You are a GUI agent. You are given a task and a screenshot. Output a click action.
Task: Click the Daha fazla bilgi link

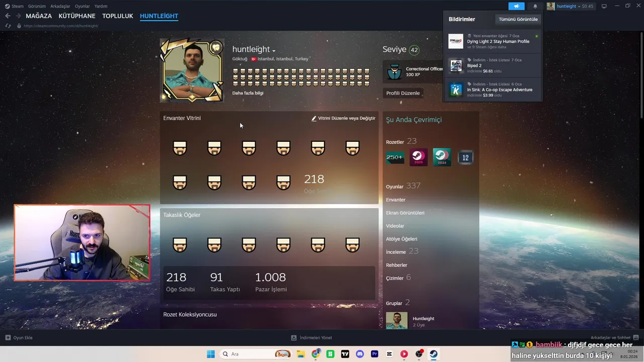click(248, 93)
